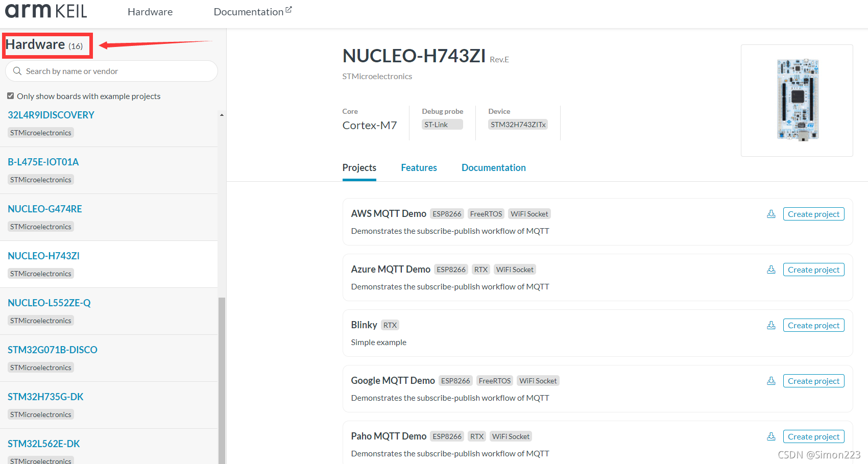The image size is (868, 464).
Task: Click the ST-Link debug probe tag
Action: click(x=442, y=125)
